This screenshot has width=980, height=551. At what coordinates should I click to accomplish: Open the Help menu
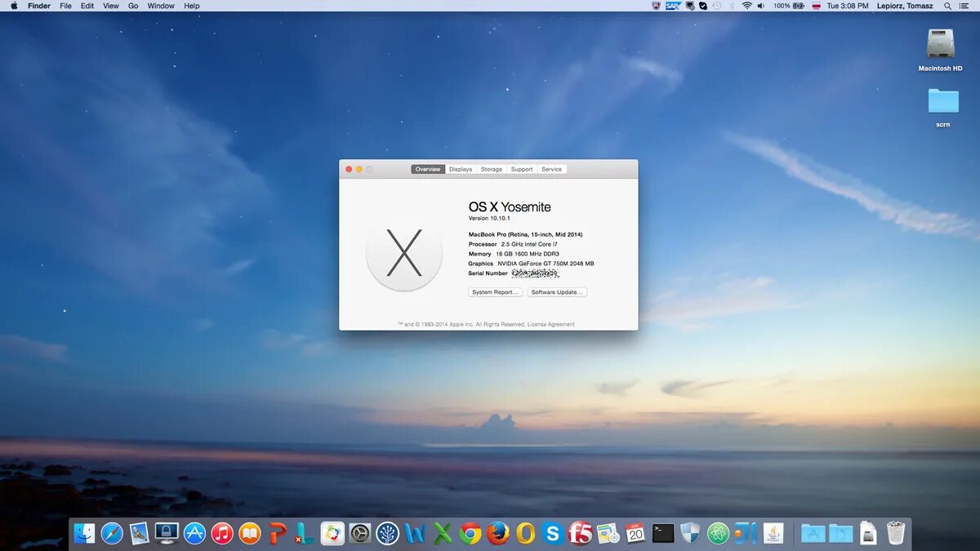coord(192,6)
